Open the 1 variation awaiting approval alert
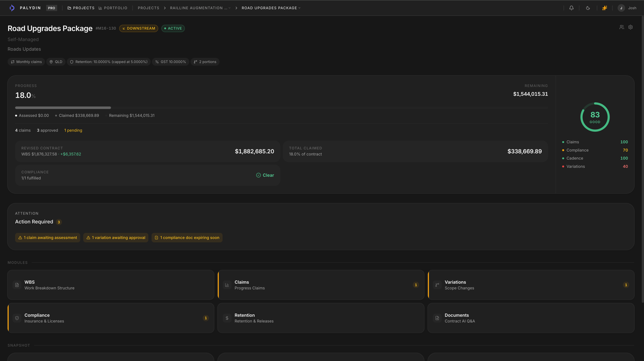The image size is (644, 361). click(116, 237)
